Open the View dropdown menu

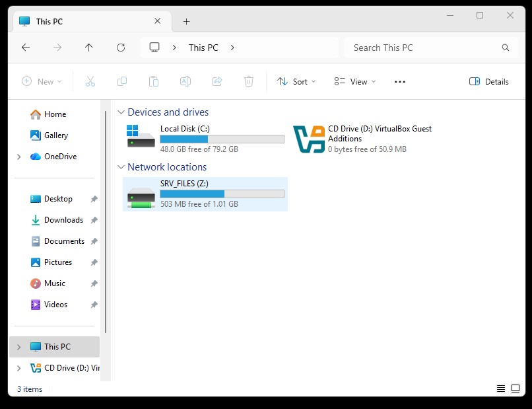tap(355, 82)
